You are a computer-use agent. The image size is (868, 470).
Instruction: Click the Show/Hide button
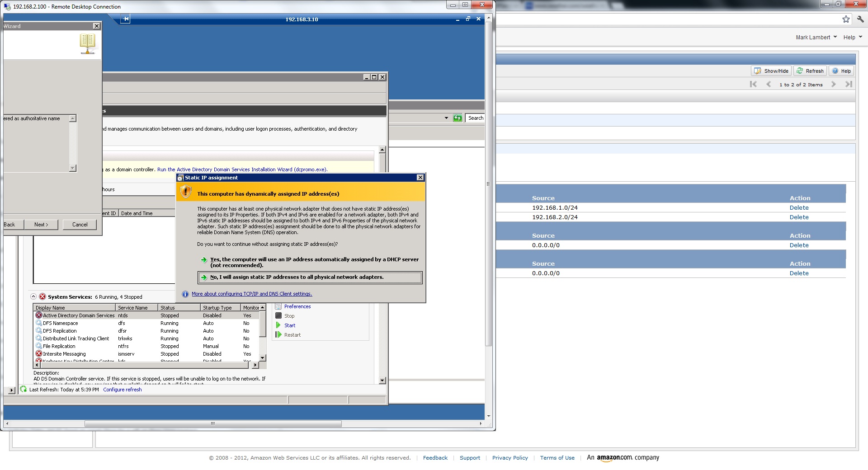point(771,71)
